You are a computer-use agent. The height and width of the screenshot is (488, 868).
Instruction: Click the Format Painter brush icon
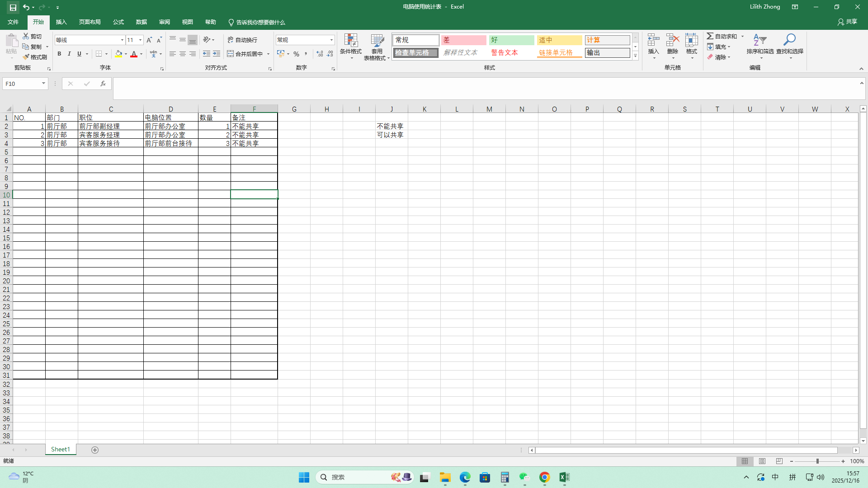click(26, 57)
